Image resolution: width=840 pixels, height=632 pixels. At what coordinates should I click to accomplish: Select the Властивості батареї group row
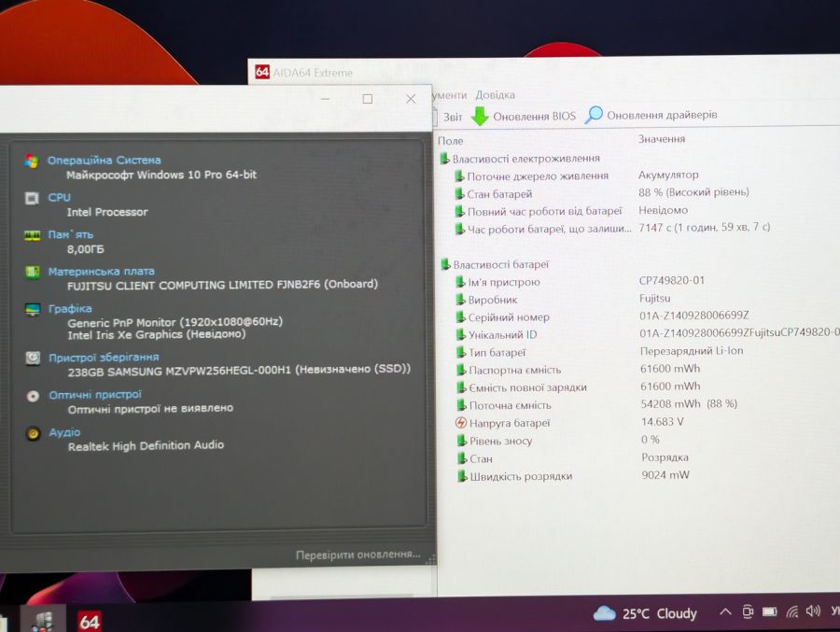(495, 265)
